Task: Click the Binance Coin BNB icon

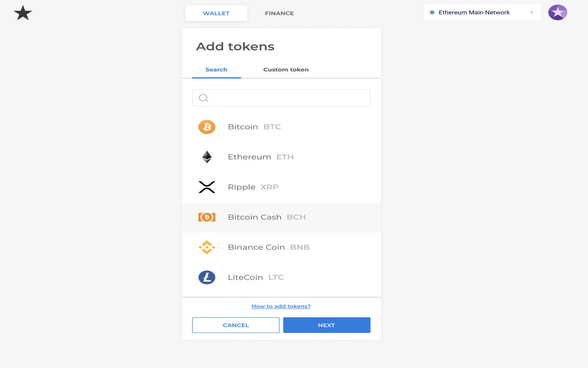Action: point(207,247)
